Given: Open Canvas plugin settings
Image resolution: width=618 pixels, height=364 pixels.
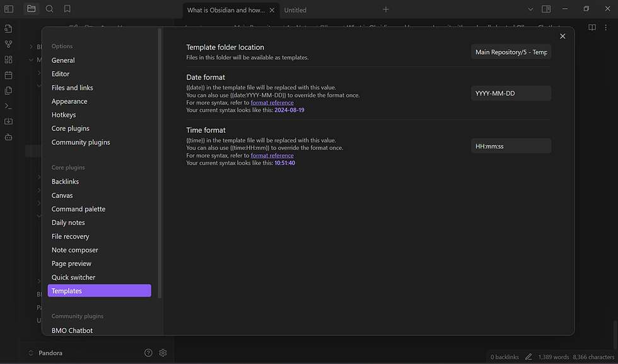Looking at the screenshot, I should pyautogui.click(x=100, y=195).
